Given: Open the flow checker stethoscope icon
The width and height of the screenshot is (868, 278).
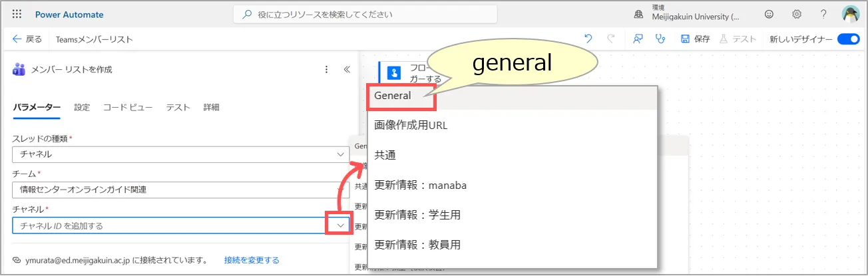Looking at the screenshot, I should [660, 39].
